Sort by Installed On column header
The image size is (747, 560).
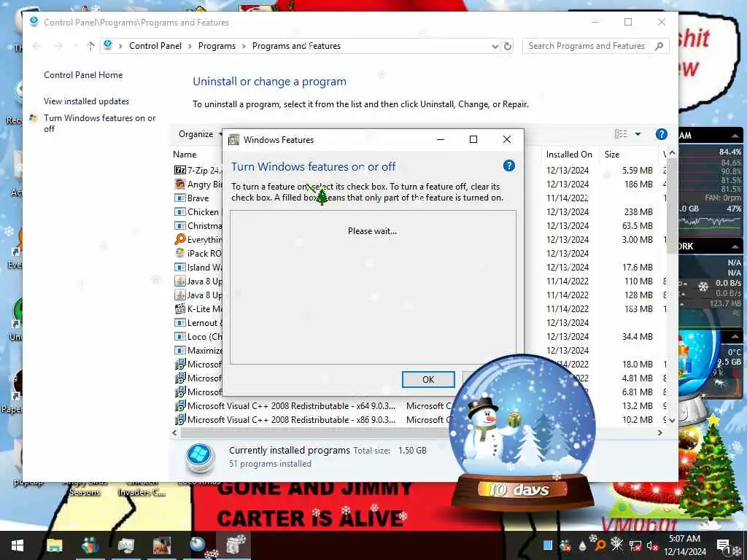pos(569,155)
